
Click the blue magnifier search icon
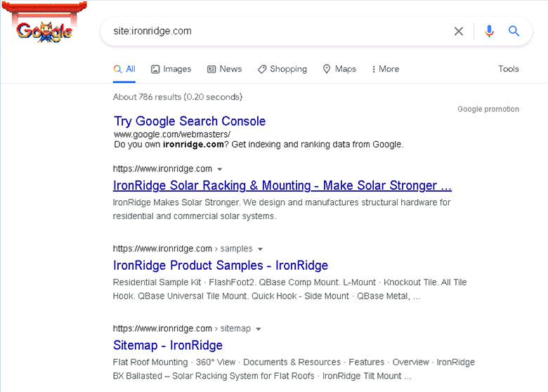(514, 31)
